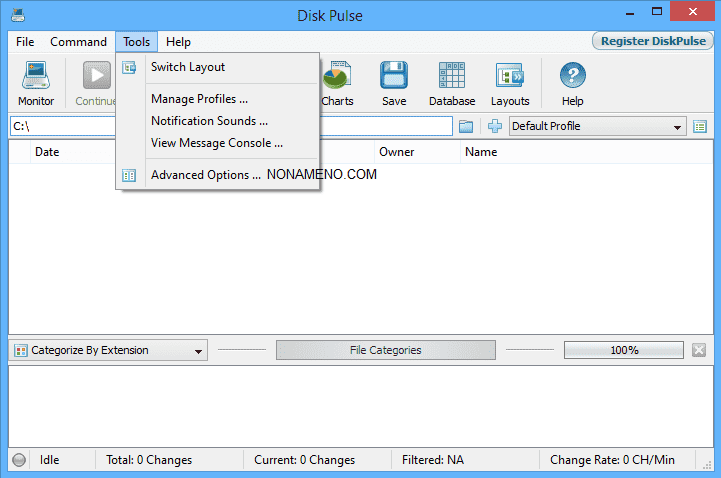Select Advanced Options in Tools menu

(x=205, y=175)
